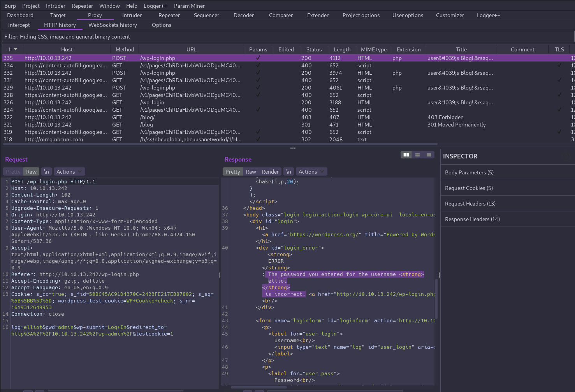The image size is (575, 392).
Task: Open the Intruder tab in main tab row
Action: point(132,15)
